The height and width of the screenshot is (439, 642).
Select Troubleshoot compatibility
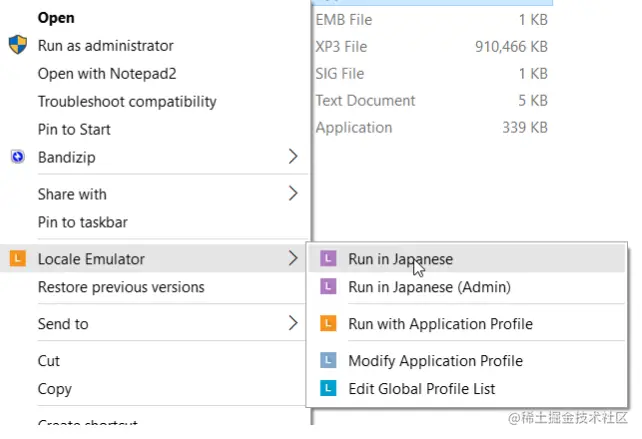coord(127,101)
